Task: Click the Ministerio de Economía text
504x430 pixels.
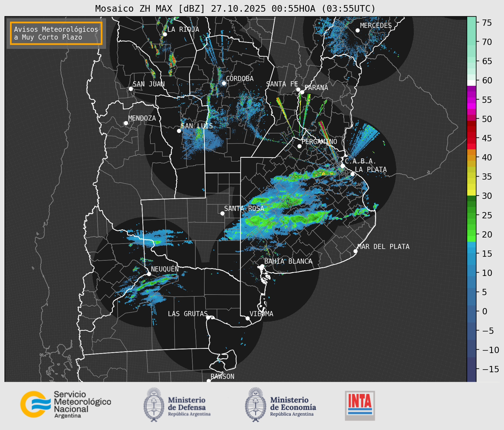Action: coord(293,406)
